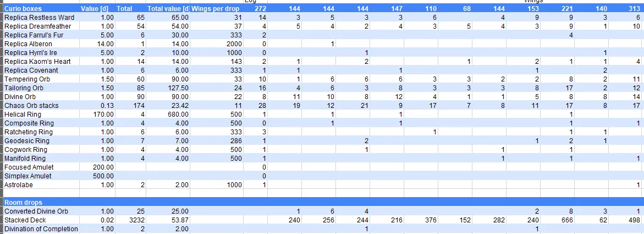Click the header value 272
644x234 pixels.
[260, 9]
